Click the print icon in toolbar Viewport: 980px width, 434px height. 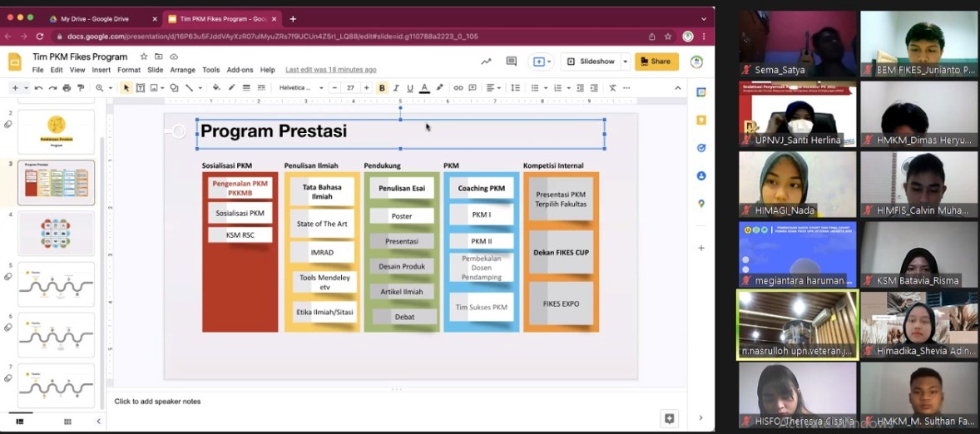[65, 88]
